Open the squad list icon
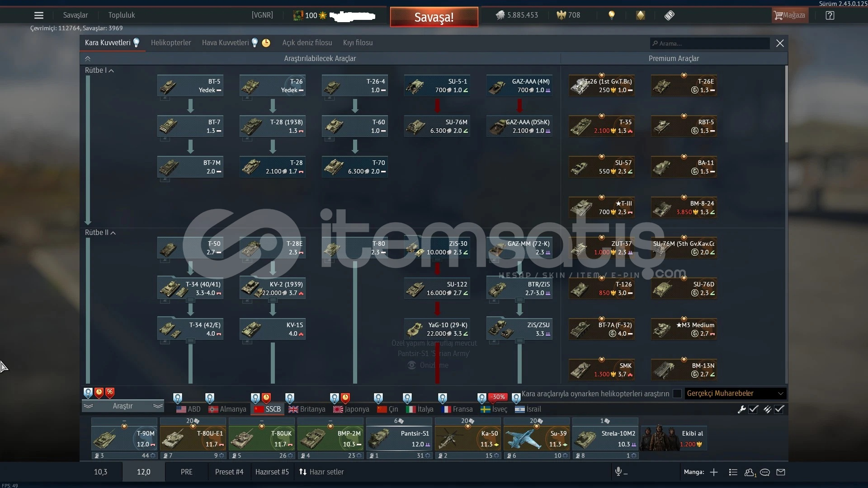The image size is (868, 488). [x=733, y=472]
